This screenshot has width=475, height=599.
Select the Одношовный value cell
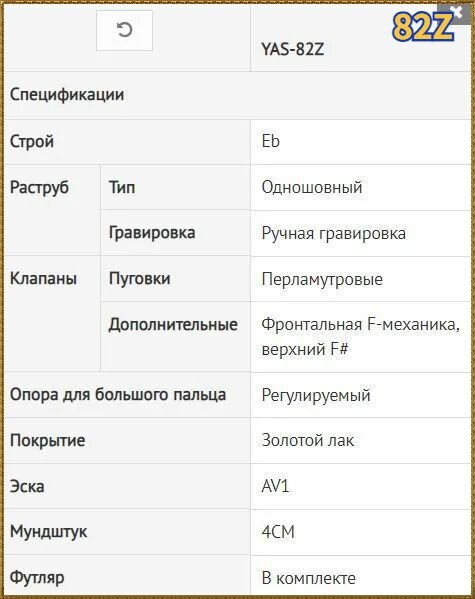(x=361, y=188)
